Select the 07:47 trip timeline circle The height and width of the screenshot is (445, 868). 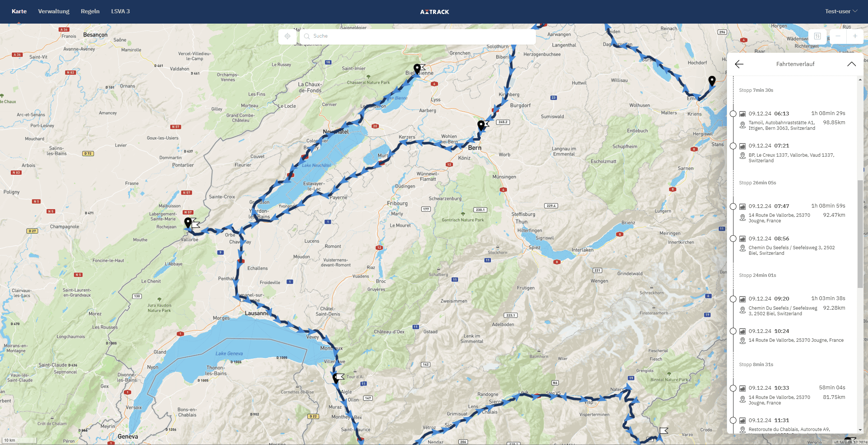(x=733, y=206)
